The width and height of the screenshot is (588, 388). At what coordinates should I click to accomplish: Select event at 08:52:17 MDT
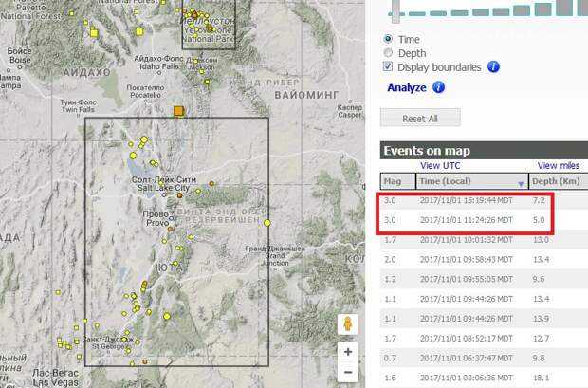pyautogui.click(x=484, y=339)
